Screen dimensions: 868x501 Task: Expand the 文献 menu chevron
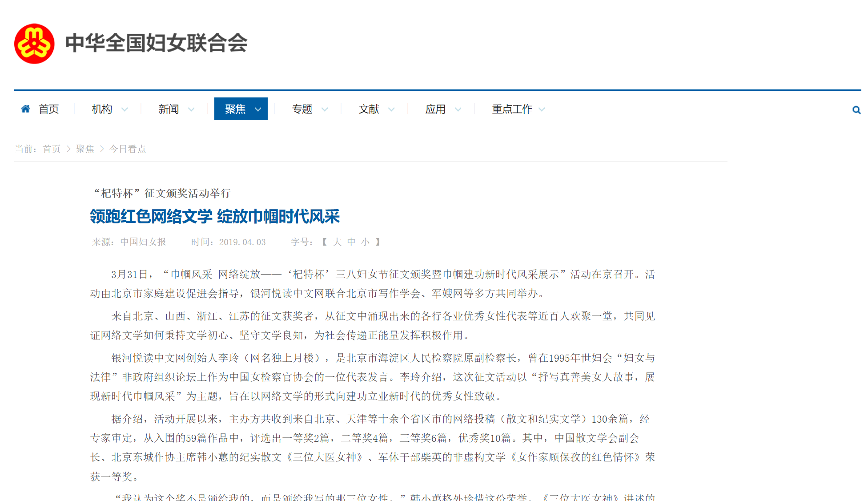tap(392, 109)
